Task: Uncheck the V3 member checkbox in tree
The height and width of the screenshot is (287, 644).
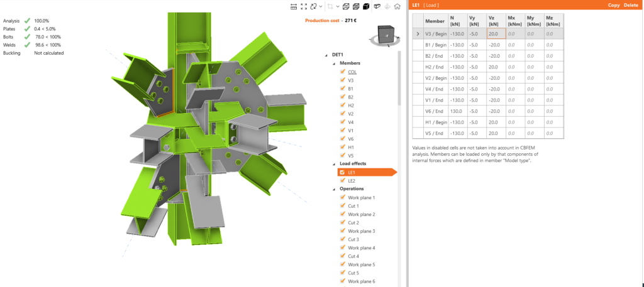Action: 343,80
